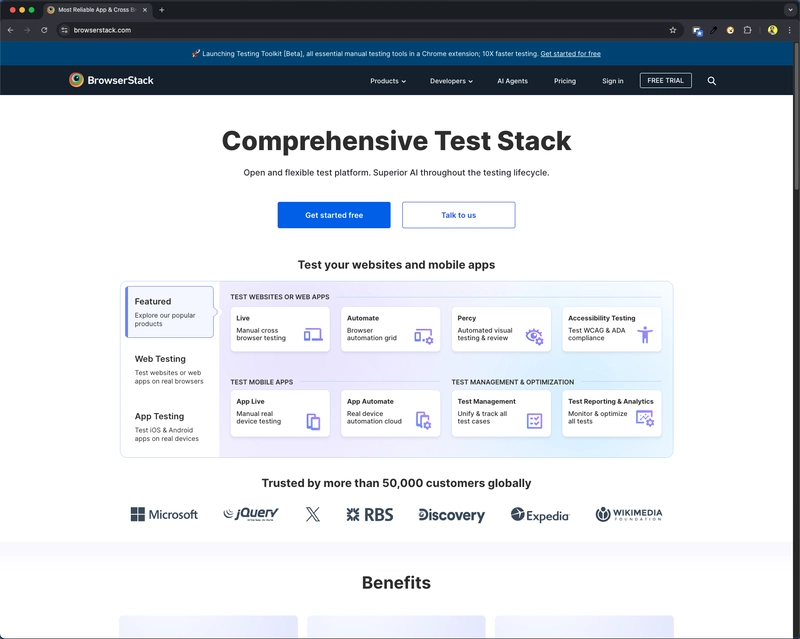Open the site search magnifier icon

click(x=711, y=81)
